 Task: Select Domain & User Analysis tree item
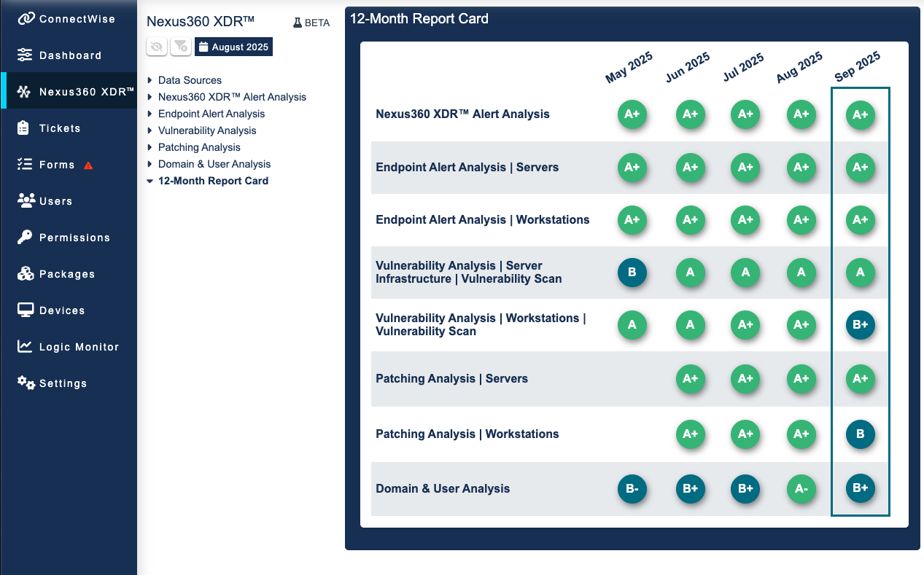point(214,164)
